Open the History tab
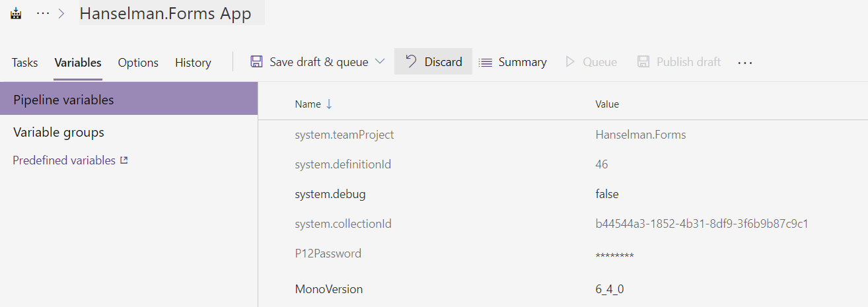Screen dimensions: 868x307 (193, 63)
